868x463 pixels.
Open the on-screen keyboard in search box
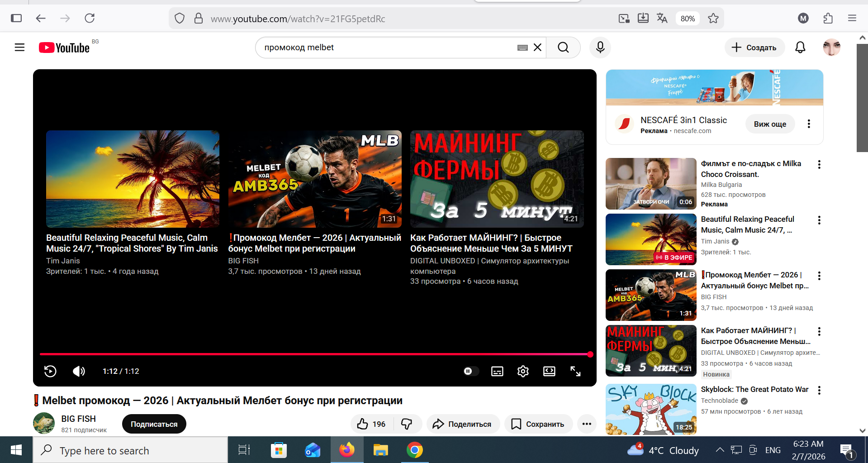coord(522,48)
